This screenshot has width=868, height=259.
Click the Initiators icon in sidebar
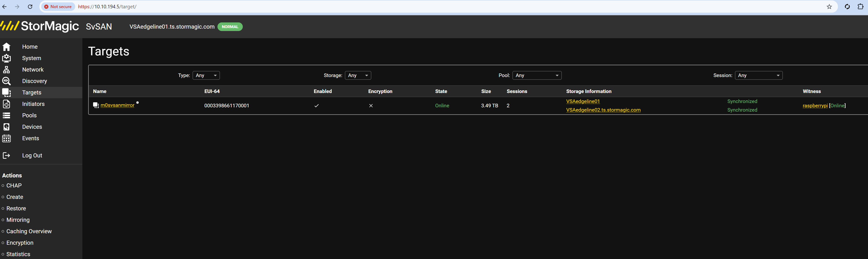pyautogui.click(x=6, y=104)
